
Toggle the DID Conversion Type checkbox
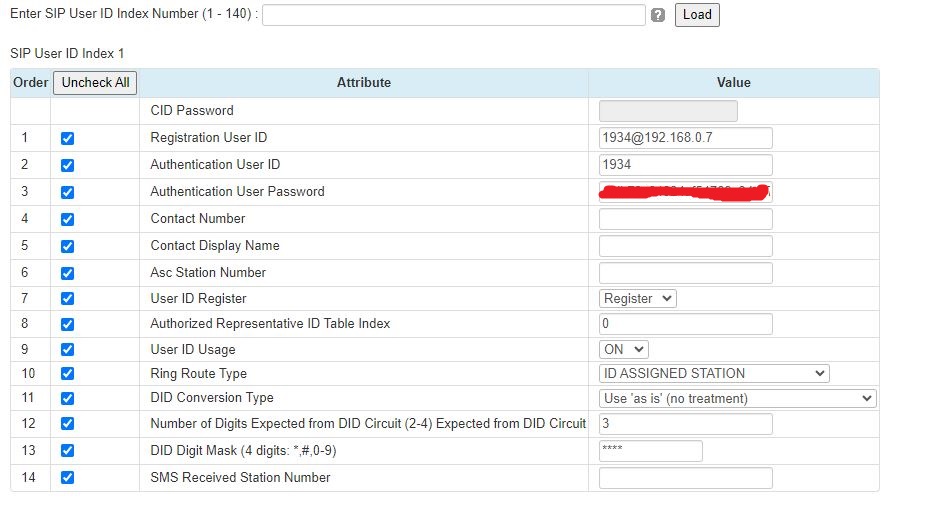67,399
